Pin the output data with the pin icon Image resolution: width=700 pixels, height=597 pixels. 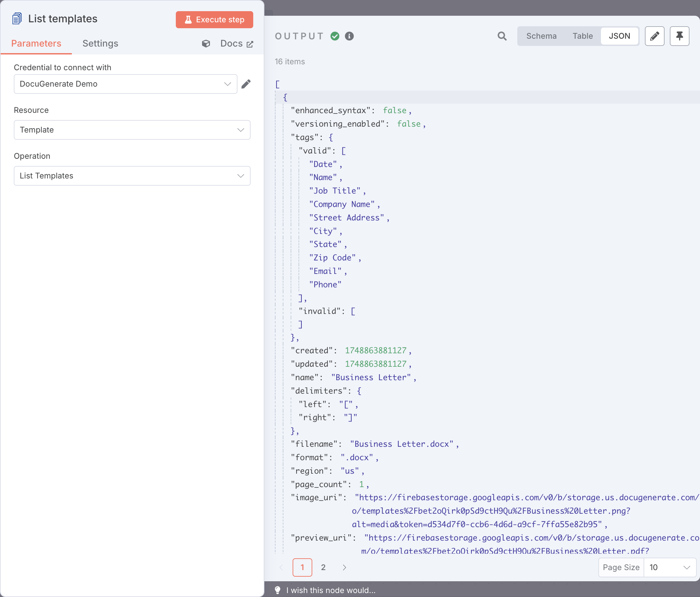(x=680, y=36)
